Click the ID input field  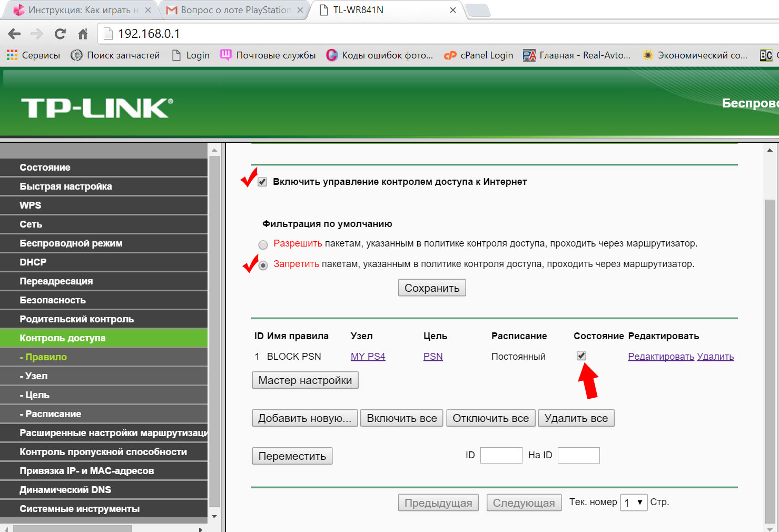coord(501,455)
